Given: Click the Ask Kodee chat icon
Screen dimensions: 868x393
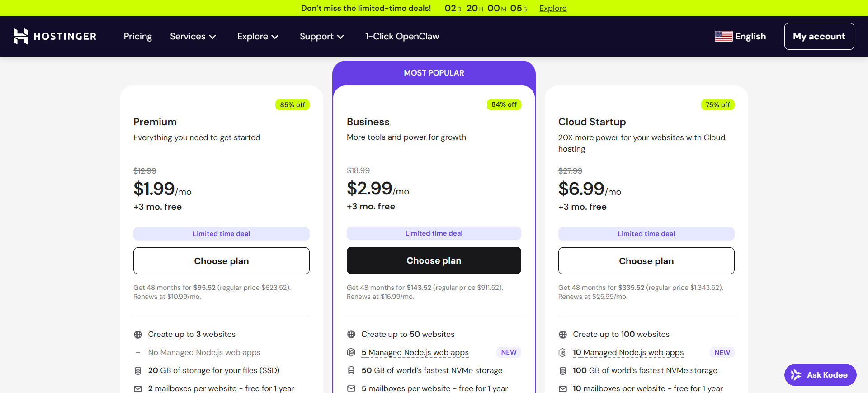Looking at the screenshot, I should [x=796, y=375].
